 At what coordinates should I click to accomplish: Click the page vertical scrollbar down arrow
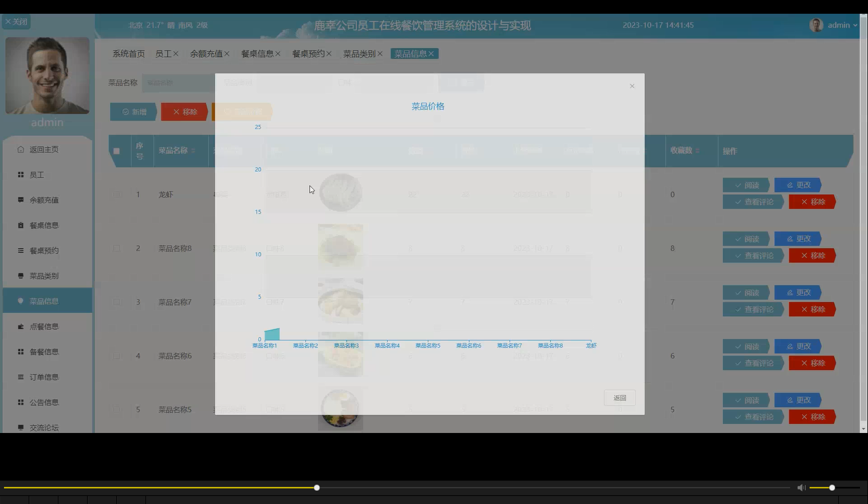tap(863, 428)
